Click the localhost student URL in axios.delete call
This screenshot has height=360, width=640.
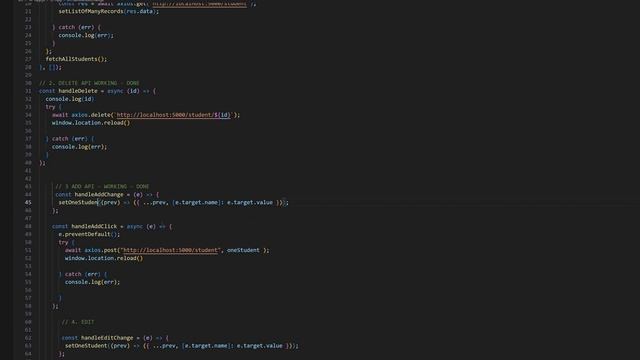pos(174,115)
